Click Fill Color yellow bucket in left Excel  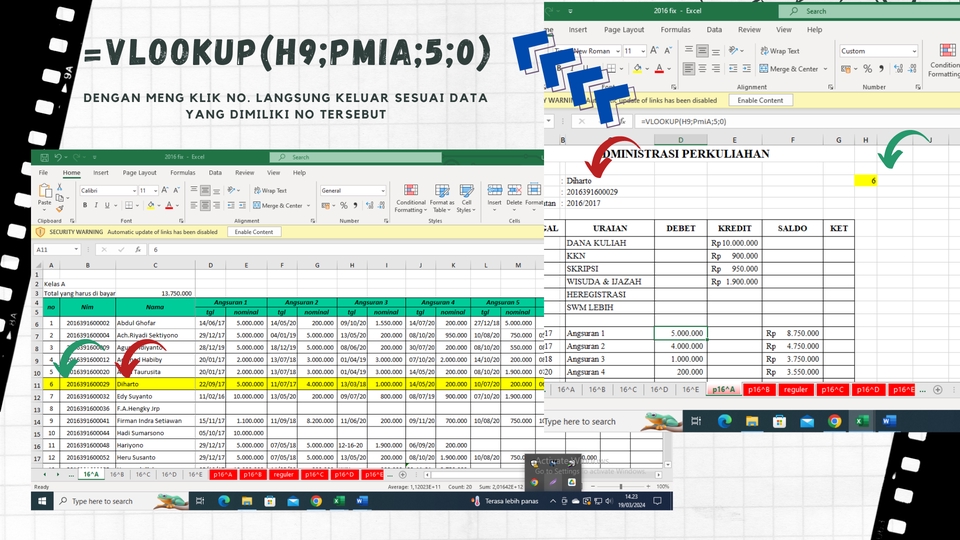[x=151, y=206]
